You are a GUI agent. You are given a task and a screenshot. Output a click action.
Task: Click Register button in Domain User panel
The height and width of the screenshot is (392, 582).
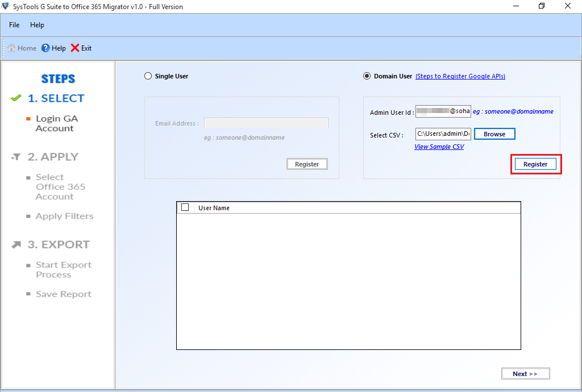point(535,164)
